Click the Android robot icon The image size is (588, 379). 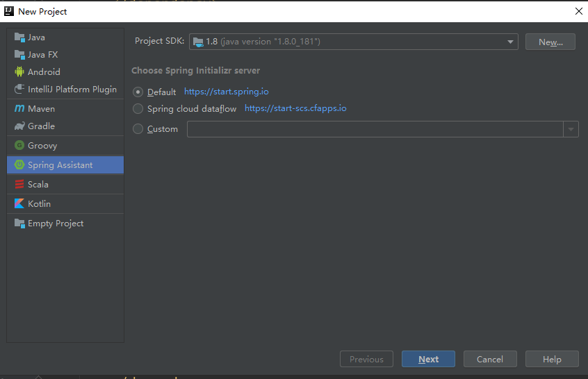(19, 71)
